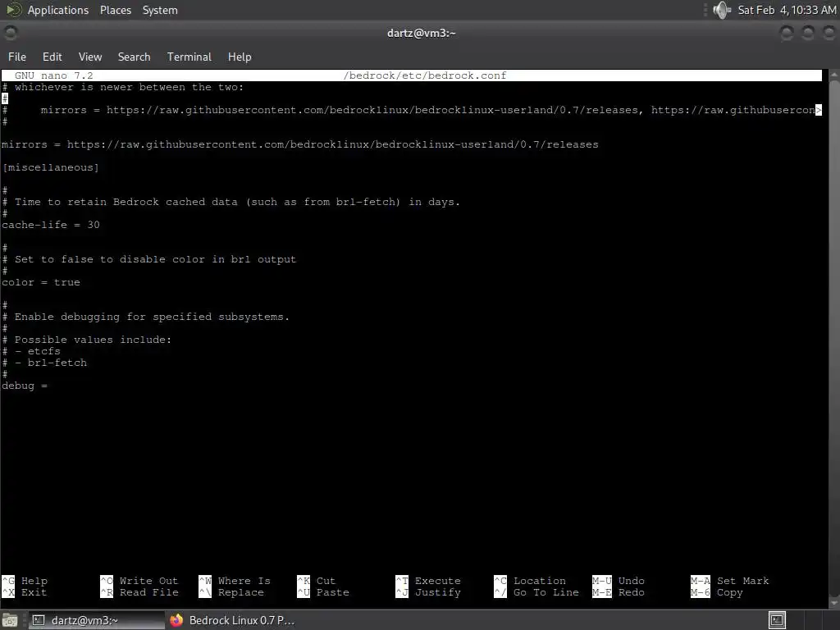Click the uncommented 'mirrors =' line
Viewport: 840px width, 630px height.
point(300,144)
